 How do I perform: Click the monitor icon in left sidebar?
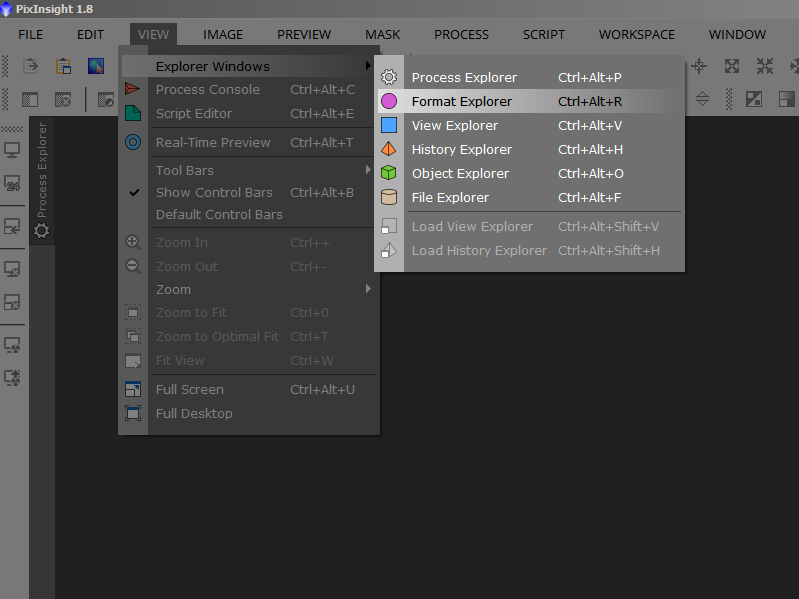click(12, 150)
